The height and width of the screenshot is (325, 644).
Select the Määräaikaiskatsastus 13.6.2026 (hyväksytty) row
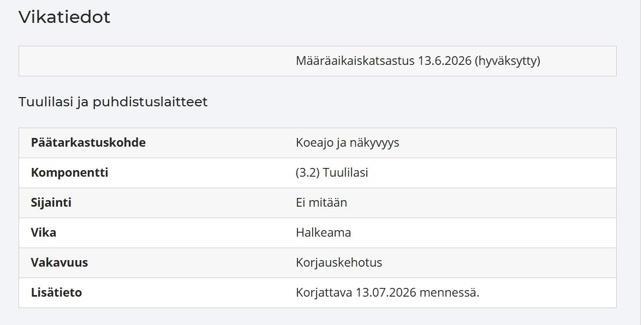click(318, 61)
